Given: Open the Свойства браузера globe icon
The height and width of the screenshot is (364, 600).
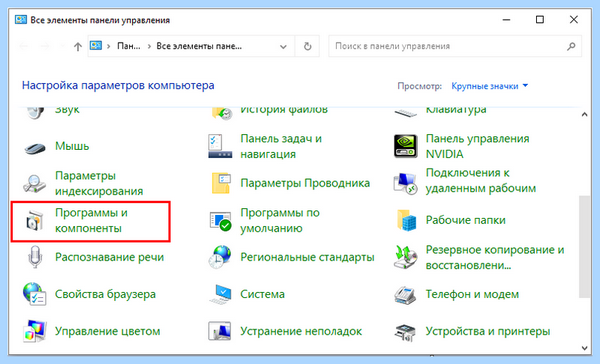Looking at the screenshot, I should pos(34,294).
